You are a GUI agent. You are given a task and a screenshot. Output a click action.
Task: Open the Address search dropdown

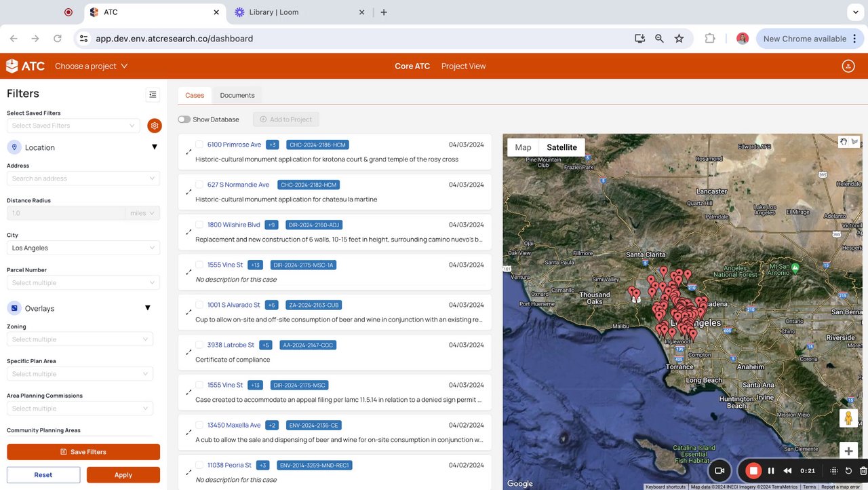coord(83,178)
